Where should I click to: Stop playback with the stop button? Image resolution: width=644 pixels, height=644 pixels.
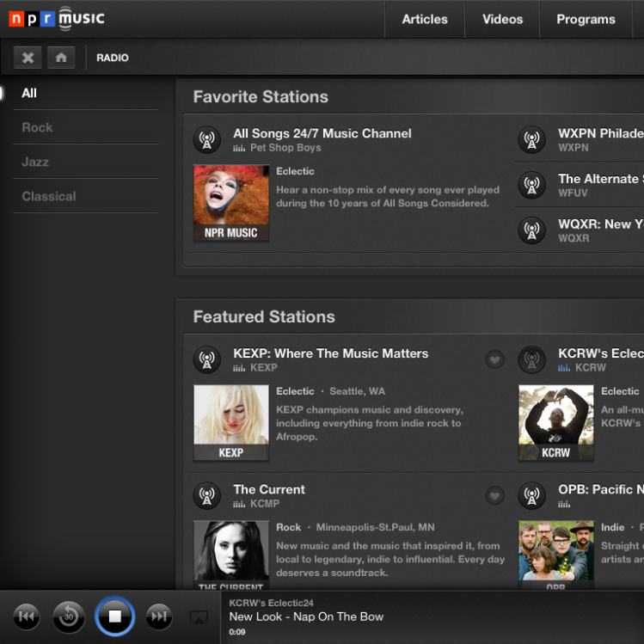(115, 616)
